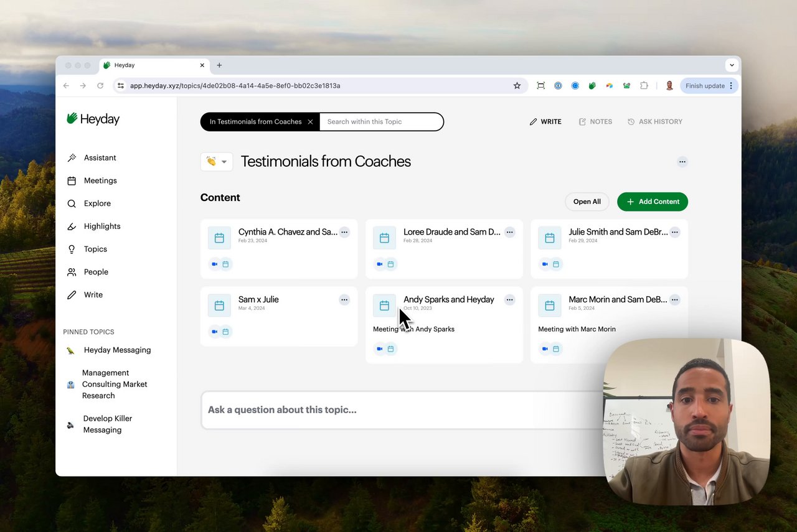Screen dimensions: 797x532
Task: Open People in the sidebar
Action: pos(88,272)
